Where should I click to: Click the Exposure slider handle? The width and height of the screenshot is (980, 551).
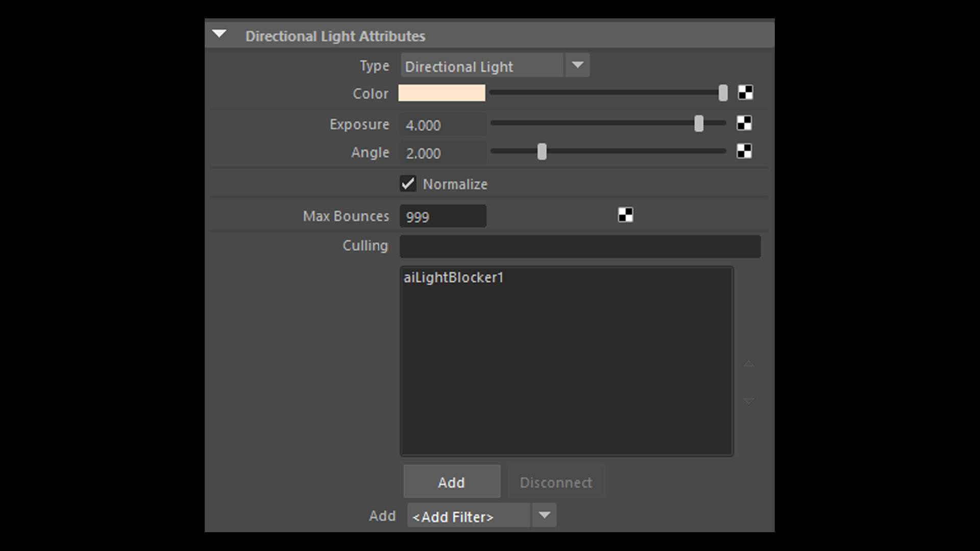[x=699, y=123]
